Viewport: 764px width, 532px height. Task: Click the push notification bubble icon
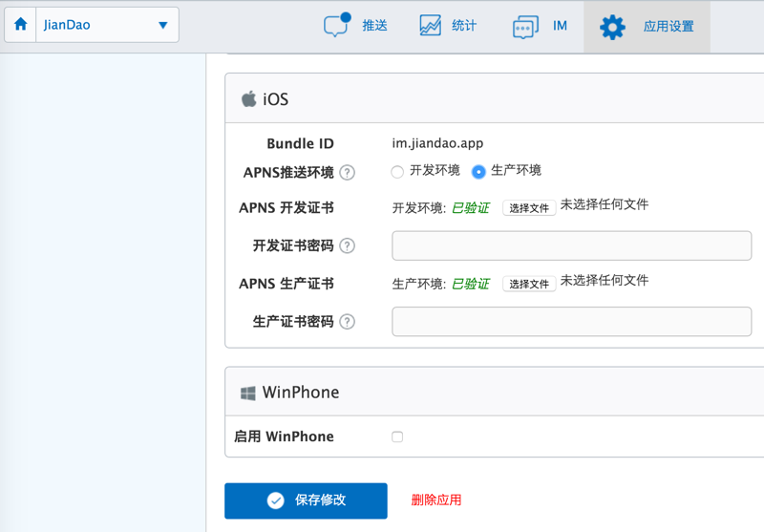tap(335, 26)
